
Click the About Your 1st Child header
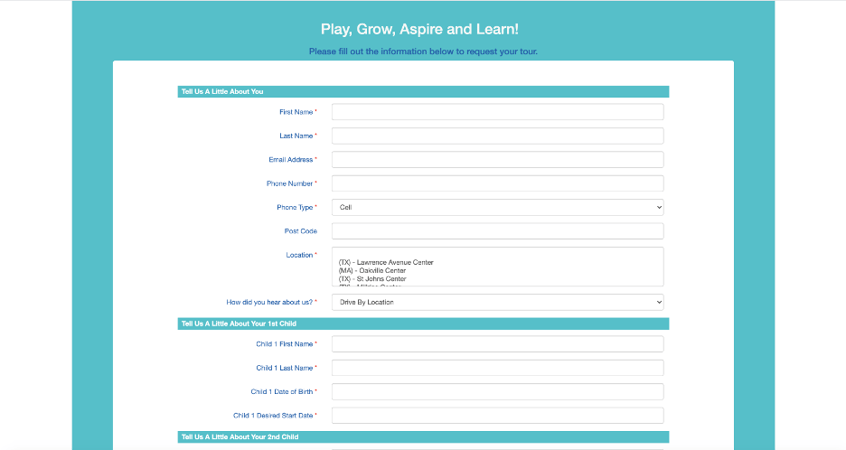pyautogui.click(x=423, y=324)
